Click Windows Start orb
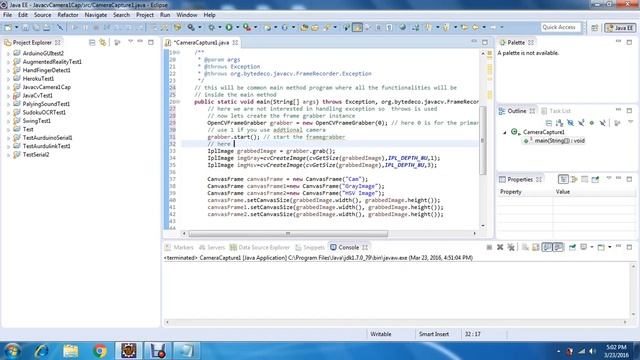 (x=12, y=351)
